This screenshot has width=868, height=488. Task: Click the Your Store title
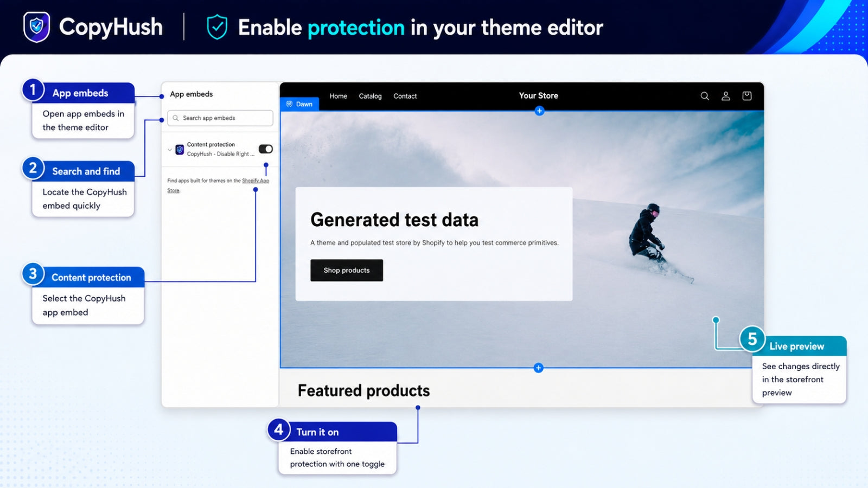tap(538, 95)
